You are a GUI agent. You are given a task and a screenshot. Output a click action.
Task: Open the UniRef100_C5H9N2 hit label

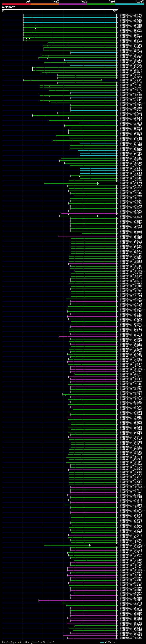[131, 22]
